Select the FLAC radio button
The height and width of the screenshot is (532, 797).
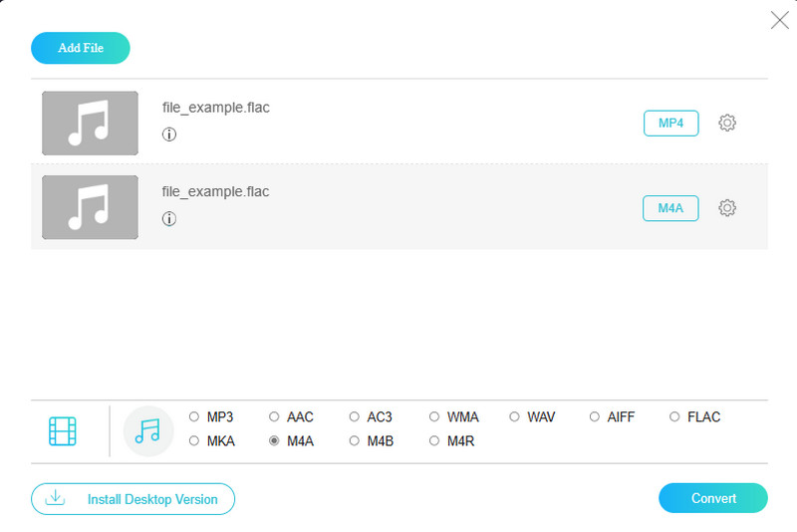coord(674,417)
